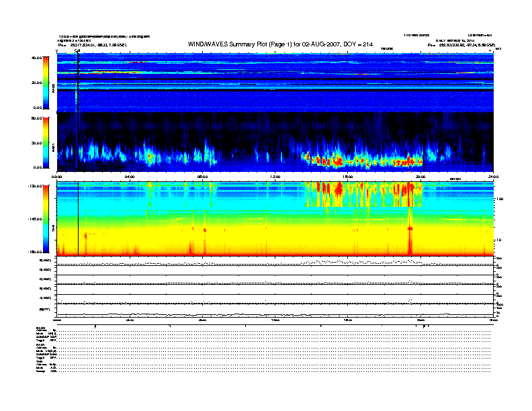
Task: Click 16:00 tick label under RAD1 spectrogram
Action: coord(348,177)
